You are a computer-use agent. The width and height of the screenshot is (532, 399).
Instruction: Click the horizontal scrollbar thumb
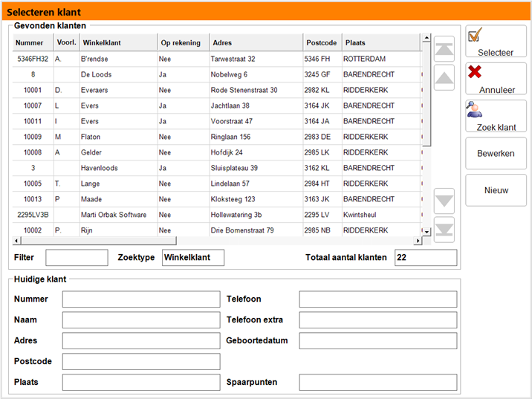pos(98,241)
